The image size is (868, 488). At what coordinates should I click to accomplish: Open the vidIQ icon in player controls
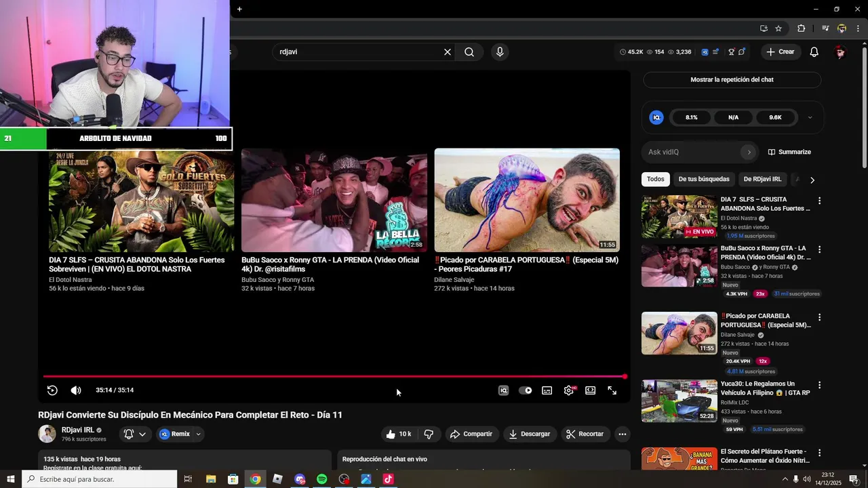[x=503, y=390]
